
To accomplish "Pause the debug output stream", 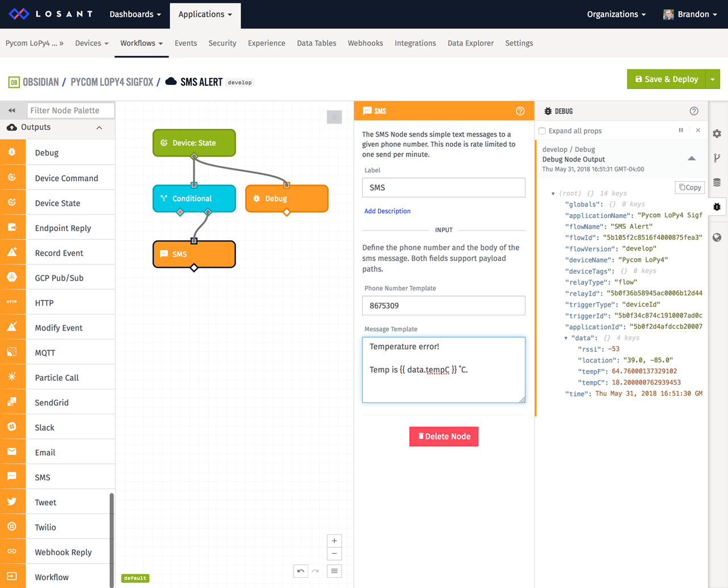I will [681, 130].
